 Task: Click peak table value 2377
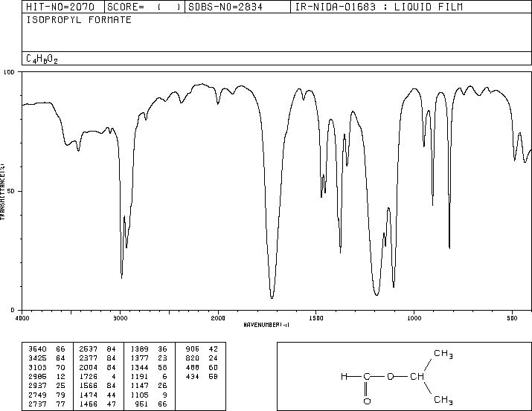(x=89, y=358)
